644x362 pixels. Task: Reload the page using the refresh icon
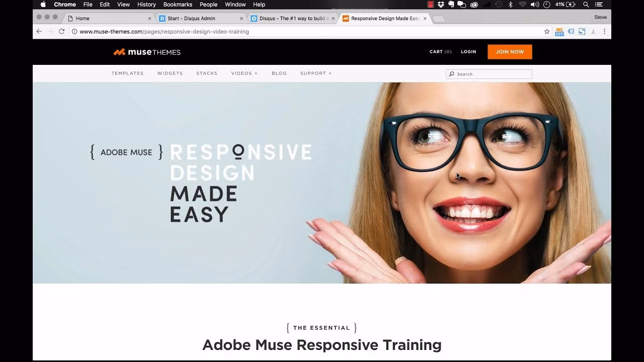pyautogui.click(x=61, y=31)
